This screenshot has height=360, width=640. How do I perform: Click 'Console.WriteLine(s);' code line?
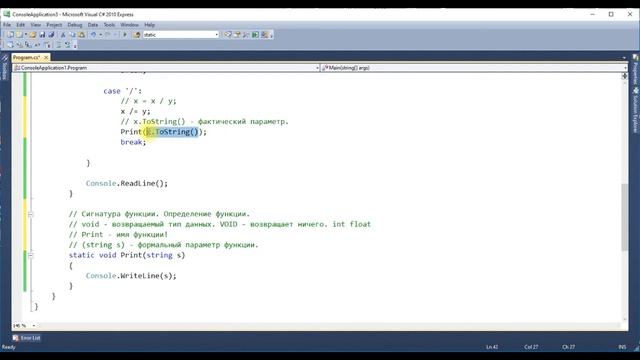point(131,276)
